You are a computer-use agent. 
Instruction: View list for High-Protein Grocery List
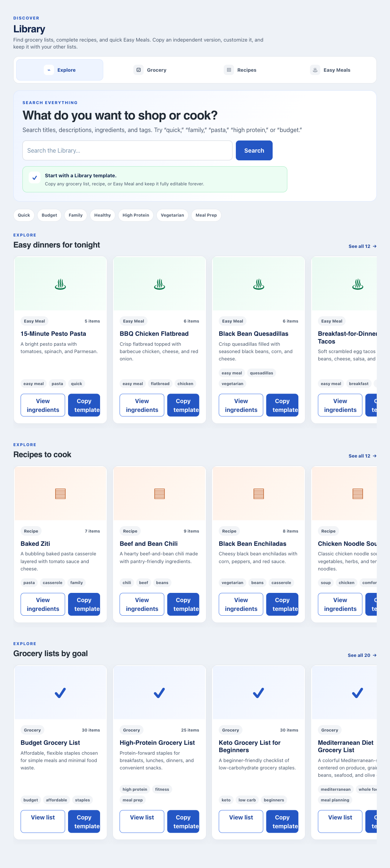pyautogui.click(x=142, y=821)
